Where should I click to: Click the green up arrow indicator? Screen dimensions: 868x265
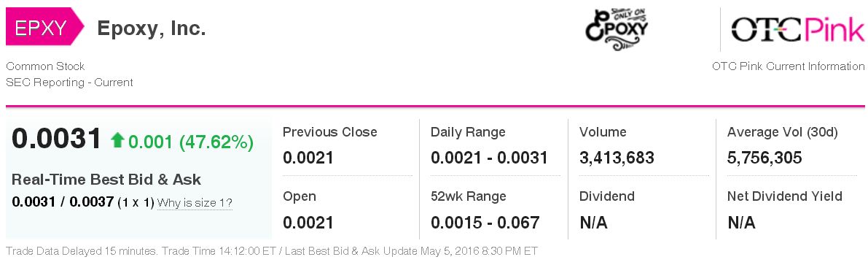(x=117, y=140)
